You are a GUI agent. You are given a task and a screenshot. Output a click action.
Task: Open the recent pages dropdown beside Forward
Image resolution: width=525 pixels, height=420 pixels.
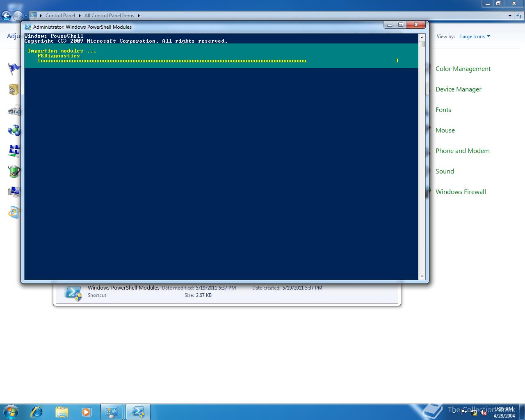click(26, 16)
